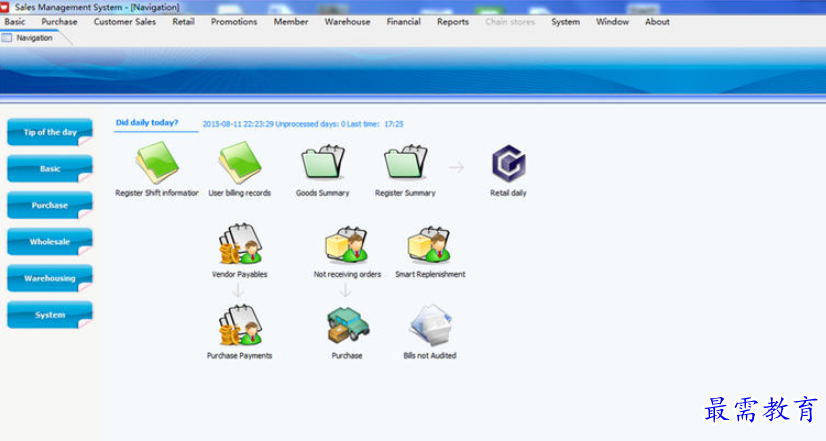
Task: Open the Warehouse menu
Action: tap(347, 22)
